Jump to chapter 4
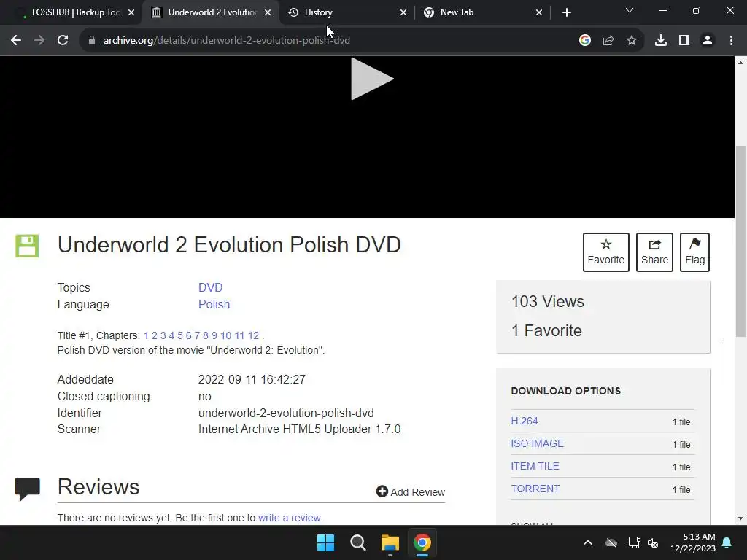 pyautogui.click(x=171, y=335)
